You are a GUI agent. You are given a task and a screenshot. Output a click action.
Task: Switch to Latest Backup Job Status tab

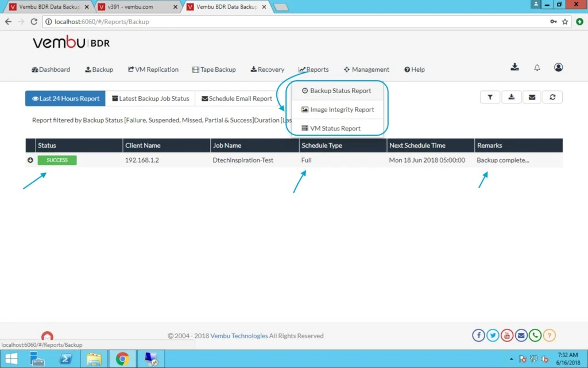pos(150,98)
